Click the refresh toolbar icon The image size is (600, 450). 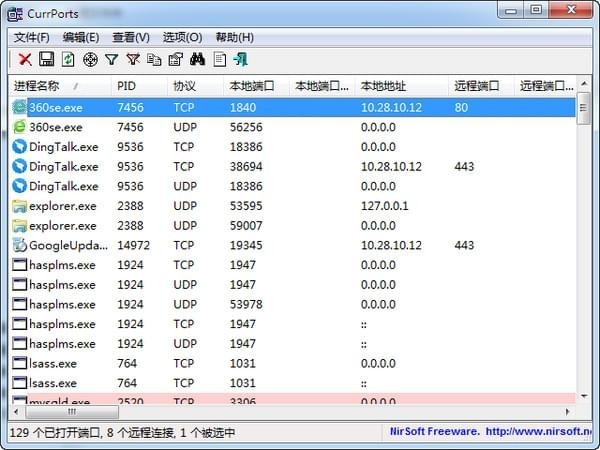[x=68, y=59]
